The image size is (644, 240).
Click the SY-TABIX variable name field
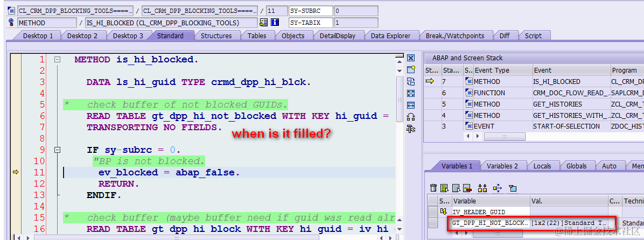pyautogui.click(x=311, y=23)
